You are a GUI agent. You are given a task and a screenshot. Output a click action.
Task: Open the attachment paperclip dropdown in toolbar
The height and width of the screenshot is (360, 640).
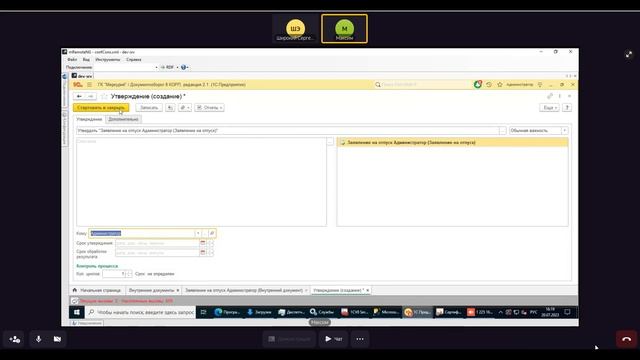pyautogui.click(x=184, y=107)
